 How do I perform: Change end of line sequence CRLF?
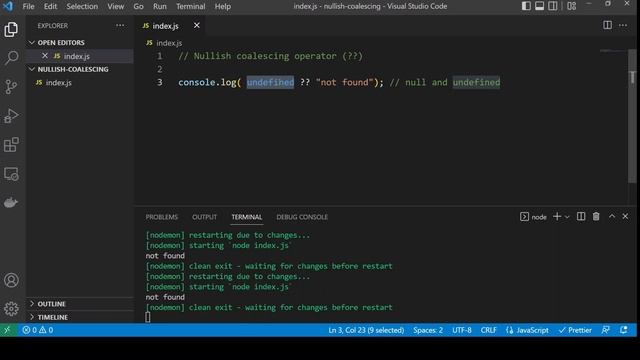[488, 330]
